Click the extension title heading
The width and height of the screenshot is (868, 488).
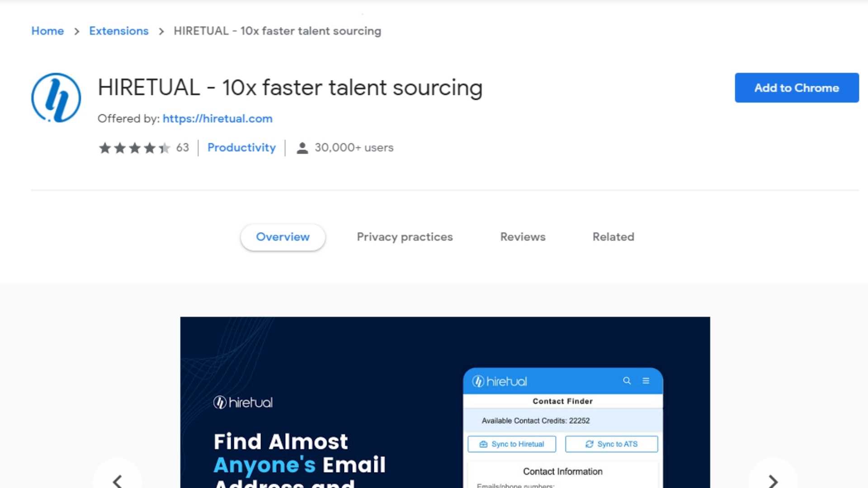pos(290,88)
